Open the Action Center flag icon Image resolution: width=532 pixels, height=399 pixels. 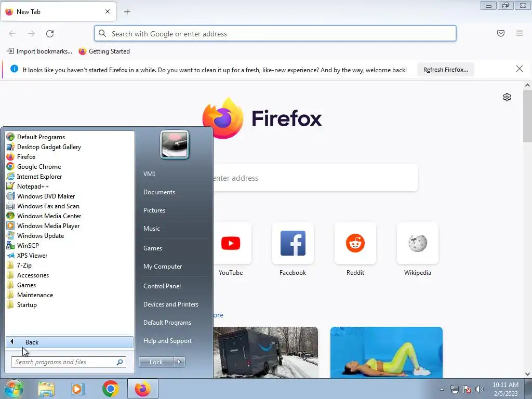467,389
